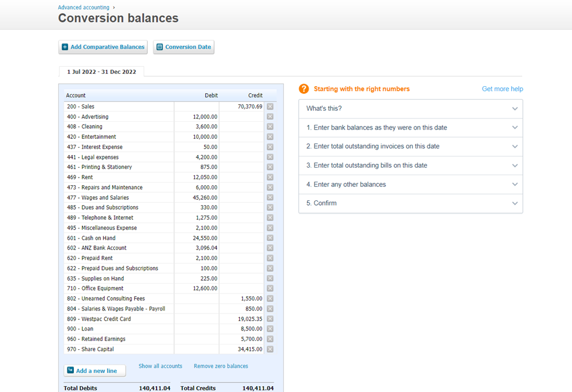
Task: Open the Conversion Date button
Action: tap(184, 47)
